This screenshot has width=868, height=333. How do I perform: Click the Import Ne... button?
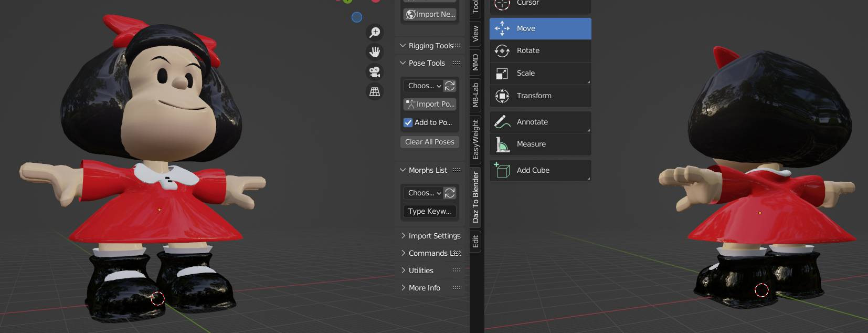pyautogui.click(x=430, y=14)
